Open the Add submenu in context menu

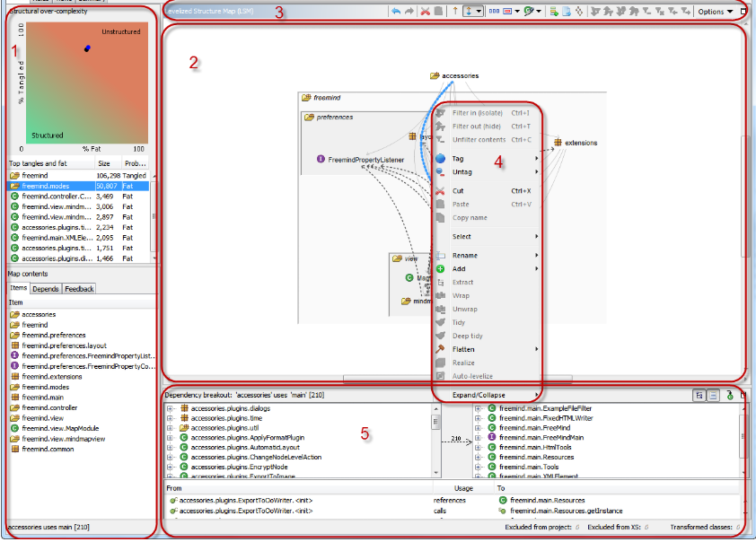click(x=487, y=269)
